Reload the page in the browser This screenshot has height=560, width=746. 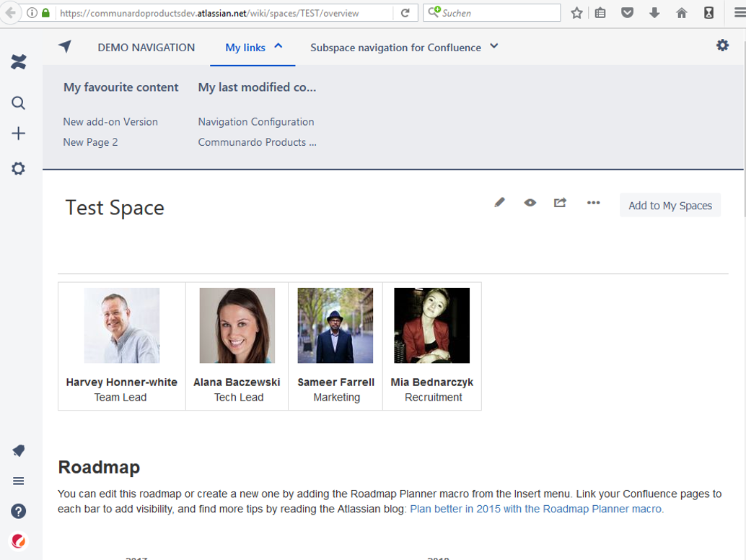405,13
